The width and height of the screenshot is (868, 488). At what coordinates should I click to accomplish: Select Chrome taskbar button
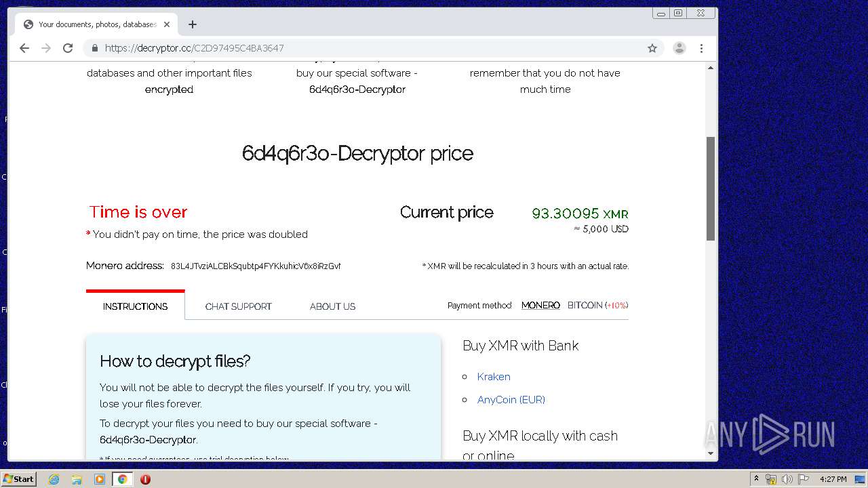click(x=123, y=479)
